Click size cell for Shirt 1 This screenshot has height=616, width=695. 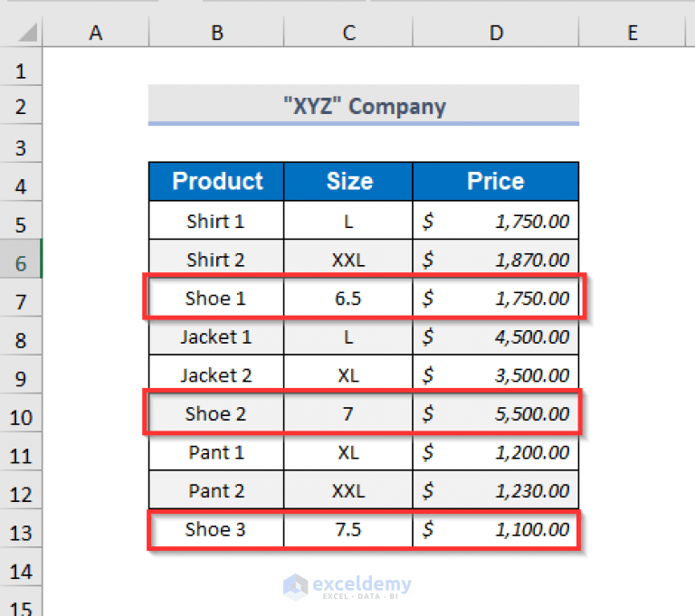[348, 220]
